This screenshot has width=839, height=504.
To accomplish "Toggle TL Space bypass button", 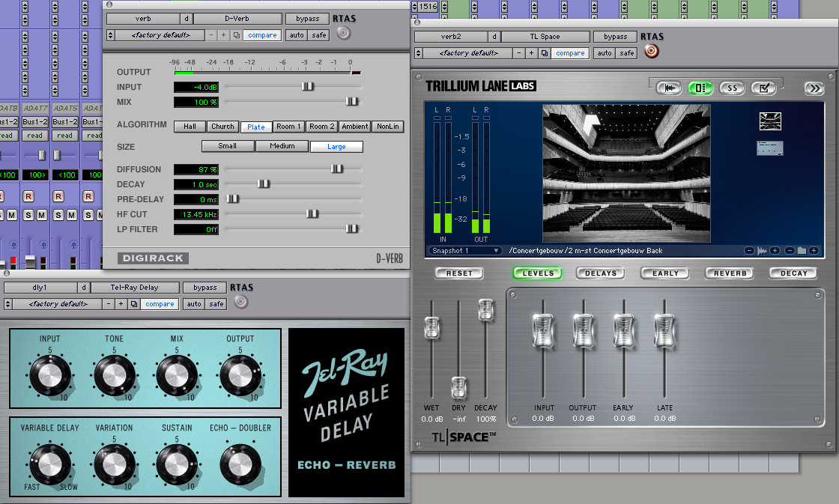I will (x=615, y=37).
